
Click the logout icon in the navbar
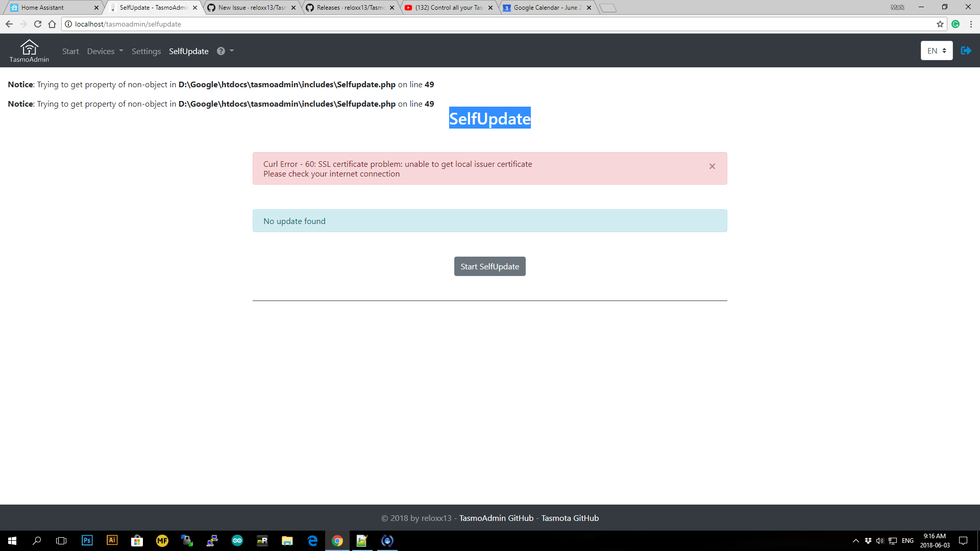tap(966, 51)
